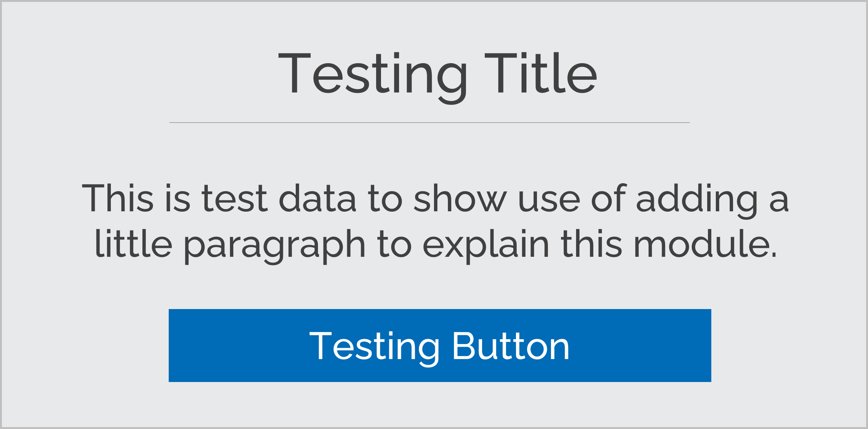Click the word 'test' in the description
The width and height of the screenshot is (868, 429).
tap(234, 198)
